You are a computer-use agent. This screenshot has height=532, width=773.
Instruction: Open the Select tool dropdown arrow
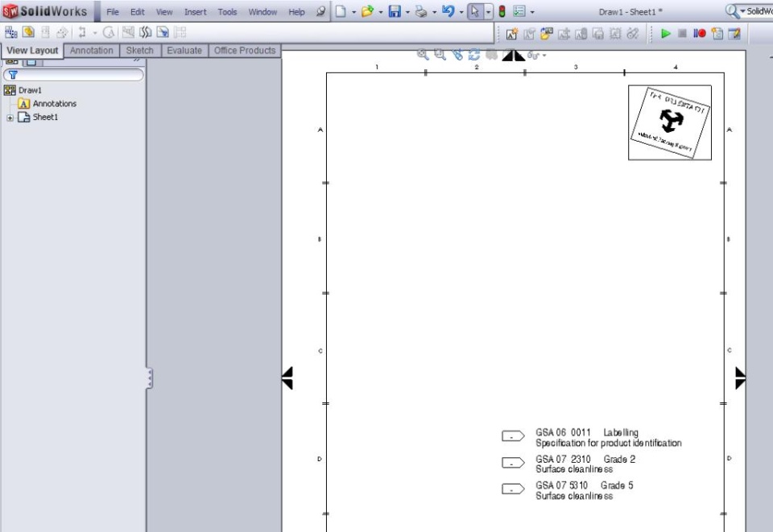pos(488,12)
